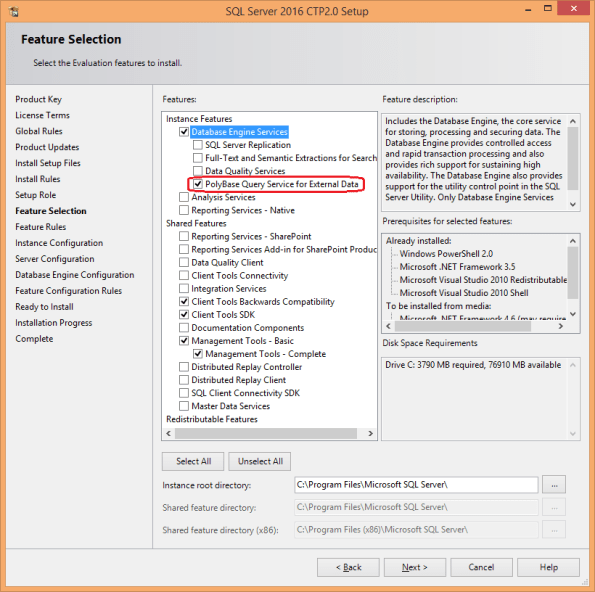This screenshot has width=595, height=592.
Task: Cancel the SQL Server setup
Action: (x=481, y=567)
